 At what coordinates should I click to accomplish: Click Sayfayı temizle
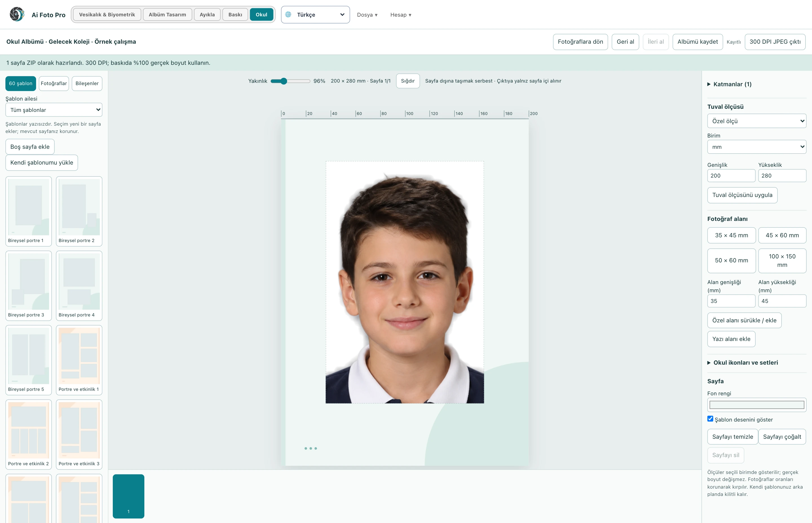[732, 437]
